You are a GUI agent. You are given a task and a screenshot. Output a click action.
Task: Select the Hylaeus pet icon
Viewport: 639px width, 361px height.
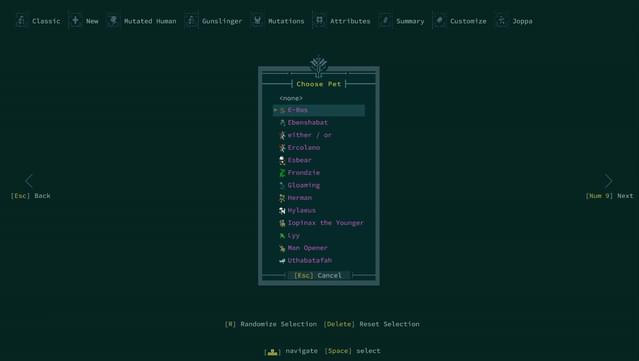(x=282, y=211)
